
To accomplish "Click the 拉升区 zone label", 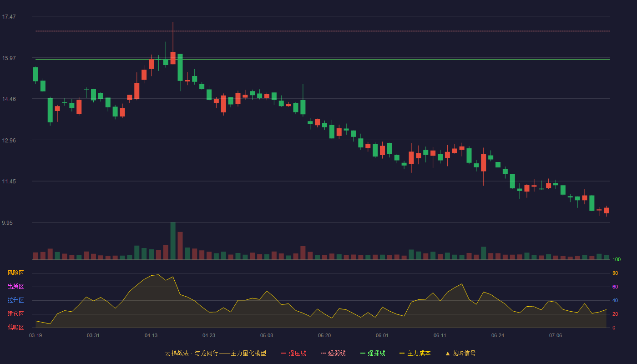I will click(15, 300).
